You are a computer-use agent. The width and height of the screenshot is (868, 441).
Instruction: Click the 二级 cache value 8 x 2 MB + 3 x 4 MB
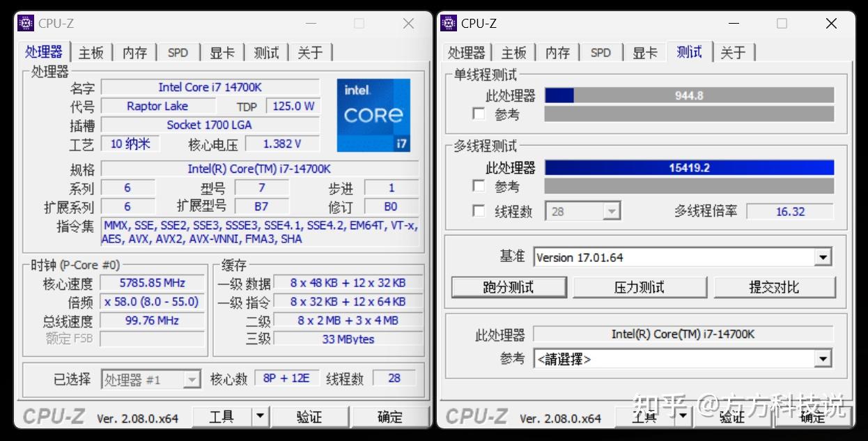click(348, 320)
